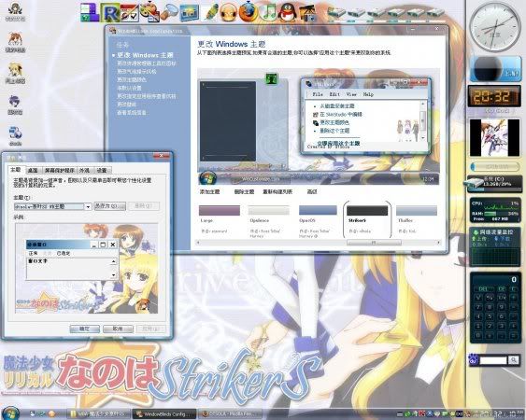Click the Edit menu in theme preview window
Viewport: 526px width, 420px height.
tap(334, 94)
